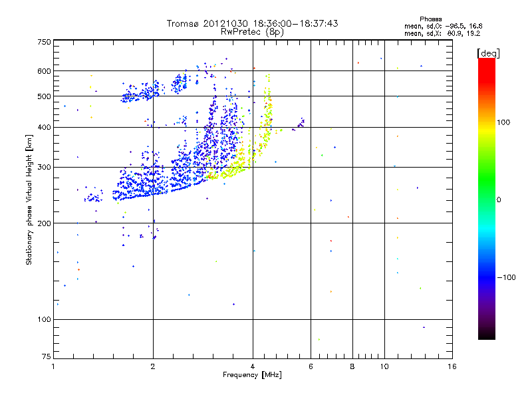
Task: Click the 'mean, sd,O: -96.5, 16.8' line
Action: 443,26
